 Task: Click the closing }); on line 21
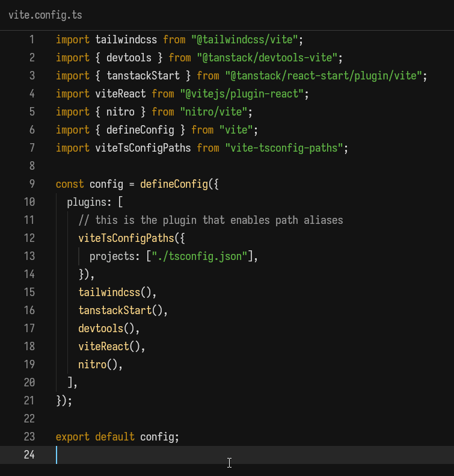[x=64, y=401]
